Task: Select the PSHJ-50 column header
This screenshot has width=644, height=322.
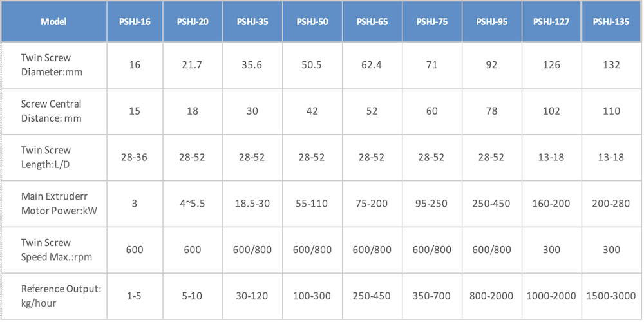Action: tap(312, 22)
